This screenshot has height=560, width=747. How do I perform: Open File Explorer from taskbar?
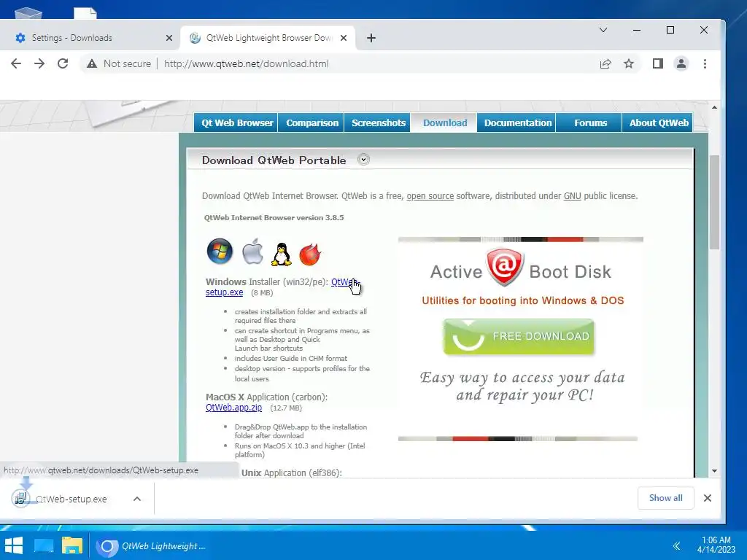[72, 545]
